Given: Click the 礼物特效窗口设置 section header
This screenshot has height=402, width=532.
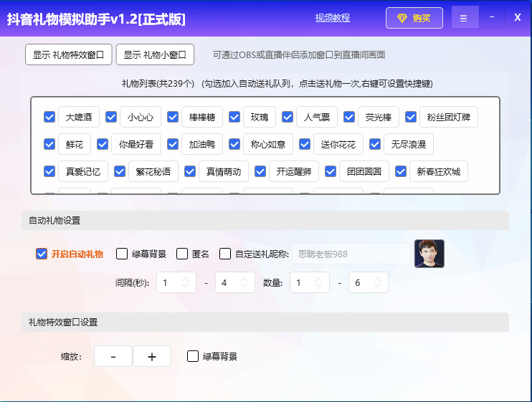Looking at the screenshot, I should pyautogui.click(x=265, y=322).
